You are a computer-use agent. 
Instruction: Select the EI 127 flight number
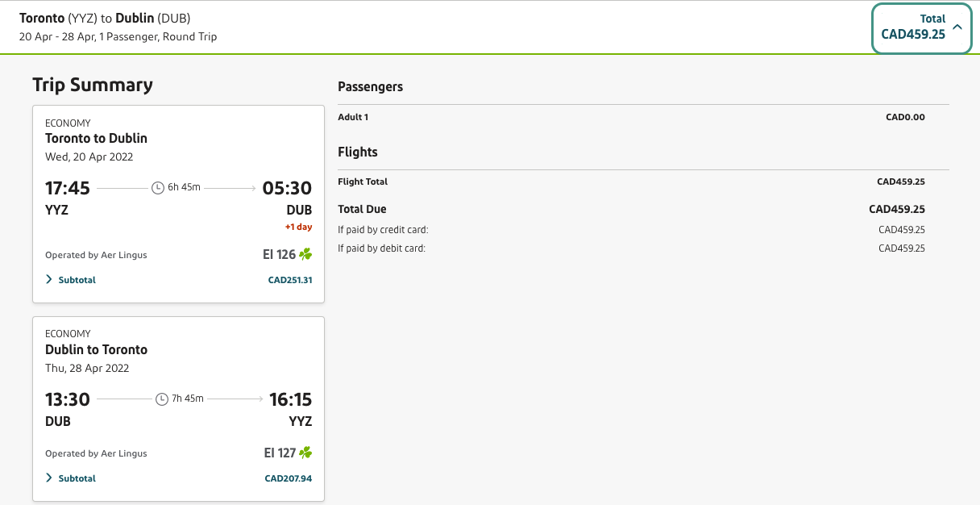(280, 453)
